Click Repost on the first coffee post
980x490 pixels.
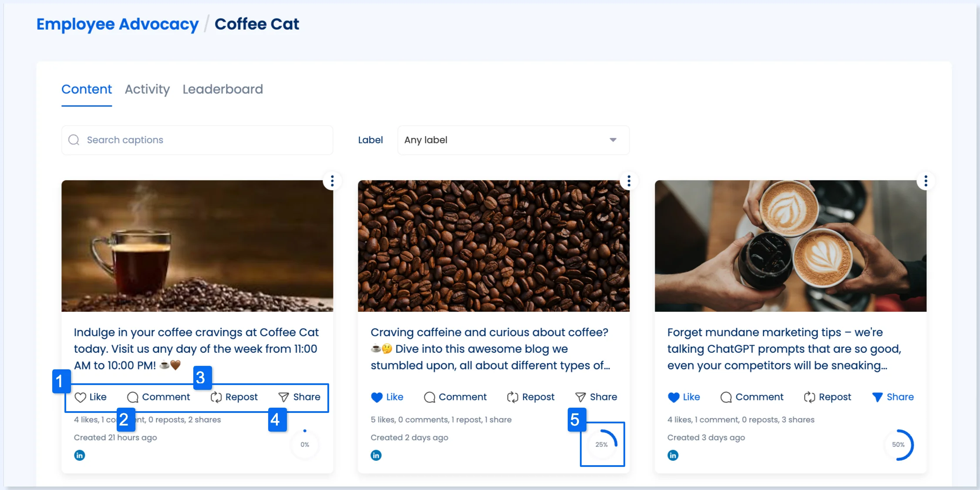(234, 397)
